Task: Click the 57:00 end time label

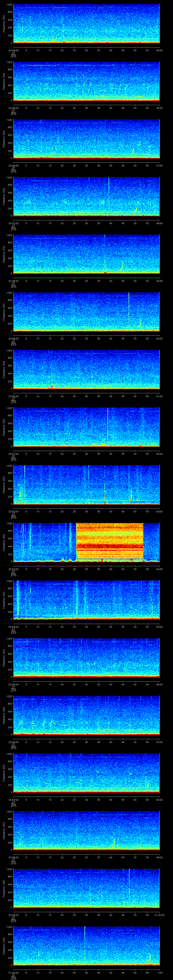Action: coord(160,742)
